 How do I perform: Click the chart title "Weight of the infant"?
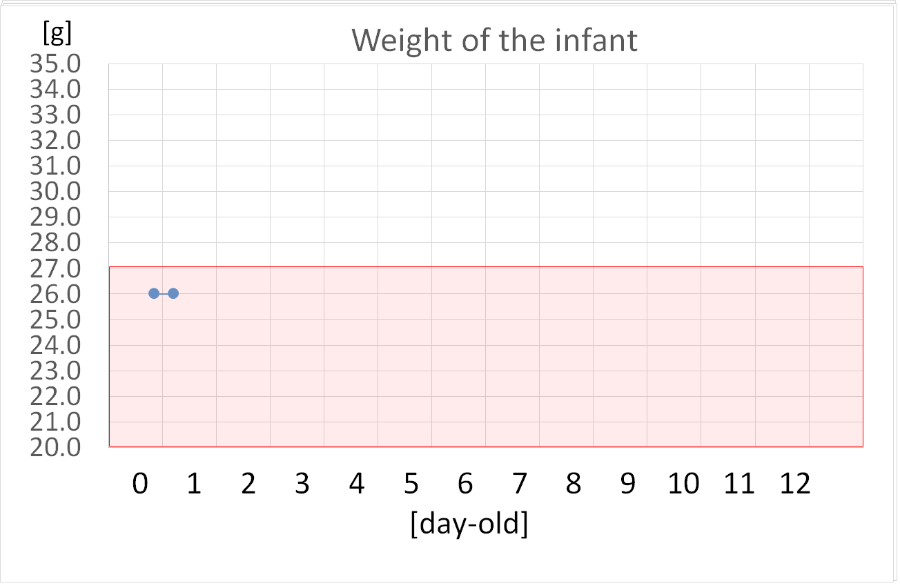point(494,41)
